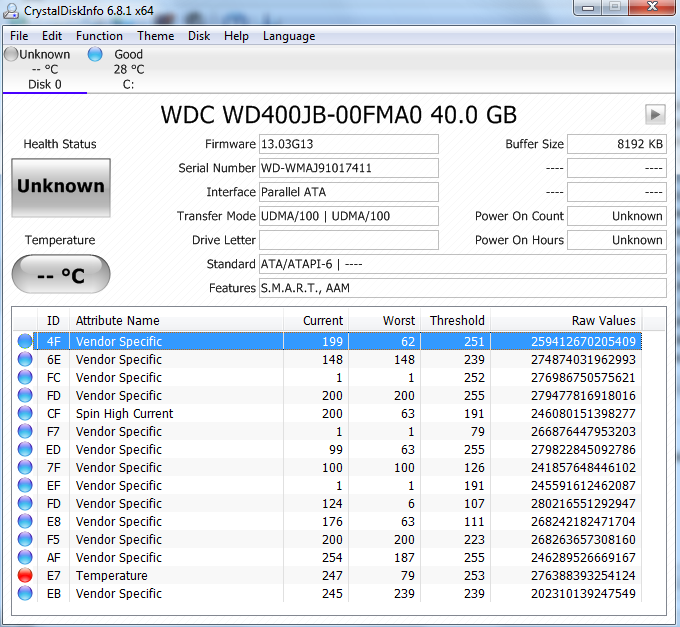Open the Language menu
This screenshot has width=680, height=627.
(289, 36)
